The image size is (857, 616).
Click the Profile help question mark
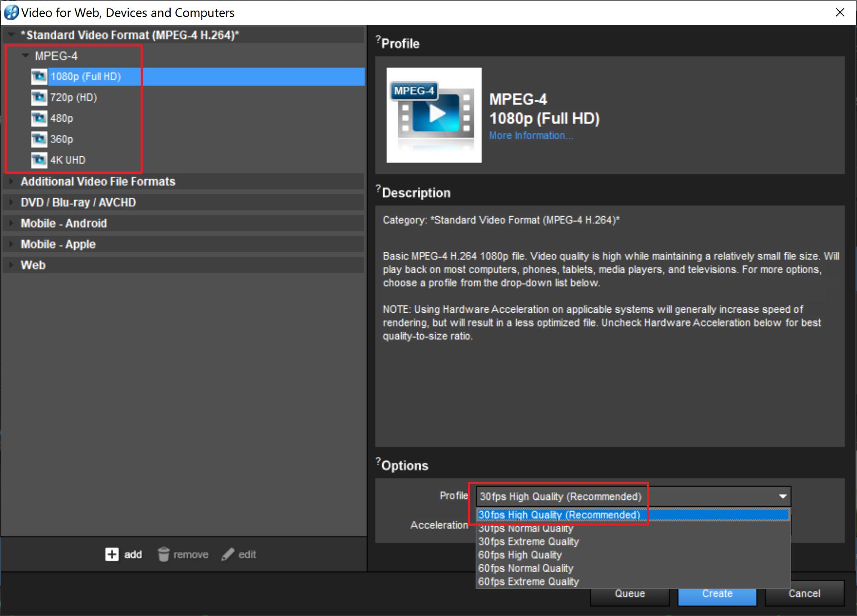click(x=378, y=40)
